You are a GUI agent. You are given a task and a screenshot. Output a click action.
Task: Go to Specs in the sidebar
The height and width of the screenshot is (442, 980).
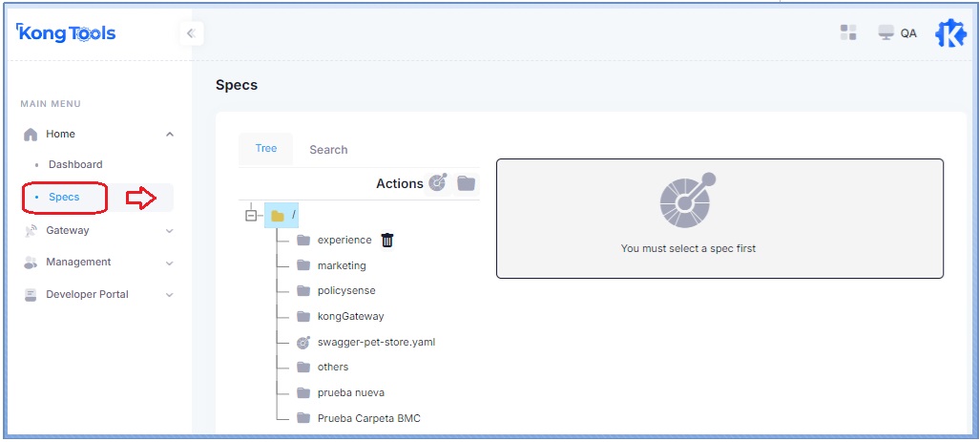[x=64, y=198]
